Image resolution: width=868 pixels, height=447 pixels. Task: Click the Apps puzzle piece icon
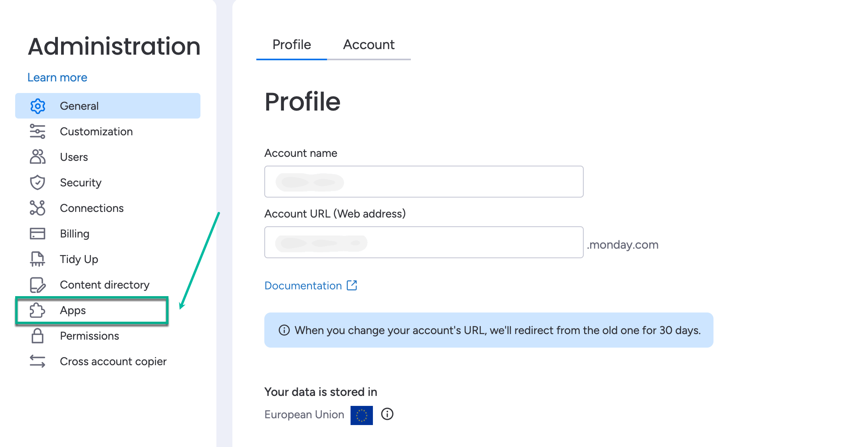[x=38, y=310]
